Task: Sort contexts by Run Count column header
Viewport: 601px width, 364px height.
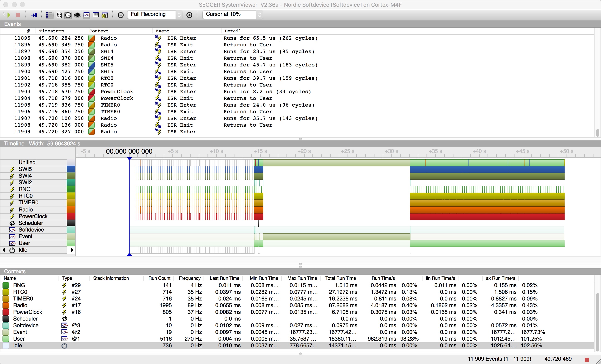Action: click(x=159, y=278)
